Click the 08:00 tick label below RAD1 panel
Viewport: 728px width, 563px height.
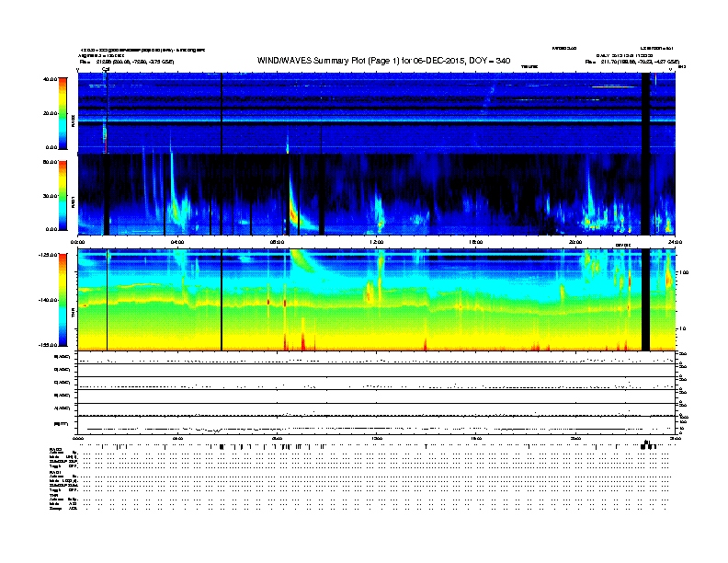tap(278, 242)
